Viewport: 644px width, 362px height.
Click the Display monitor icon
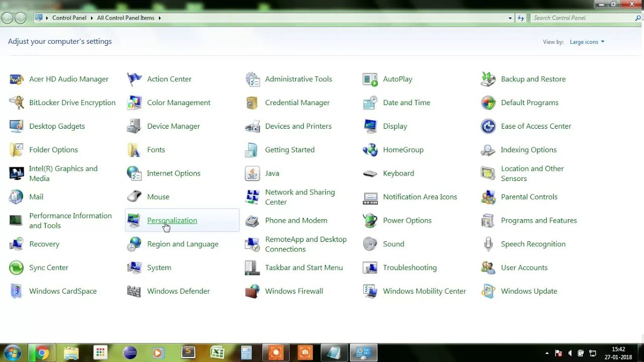tap(370, 126)
